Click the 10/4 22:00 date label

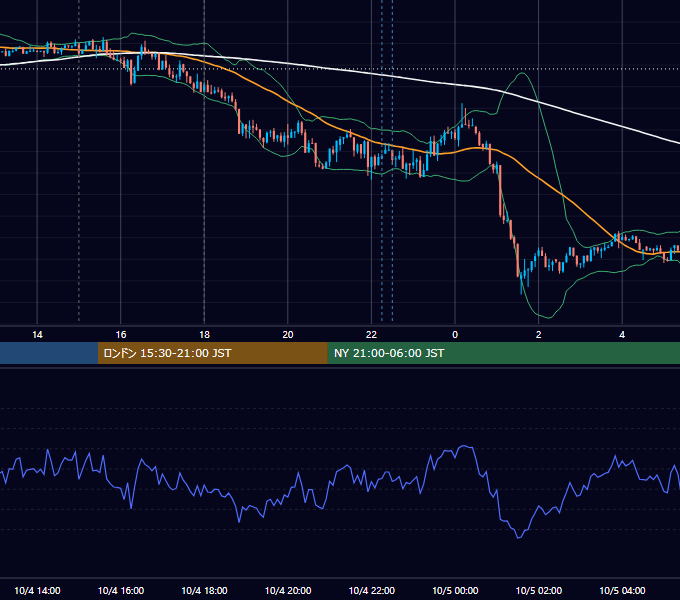tap(372, 590)
